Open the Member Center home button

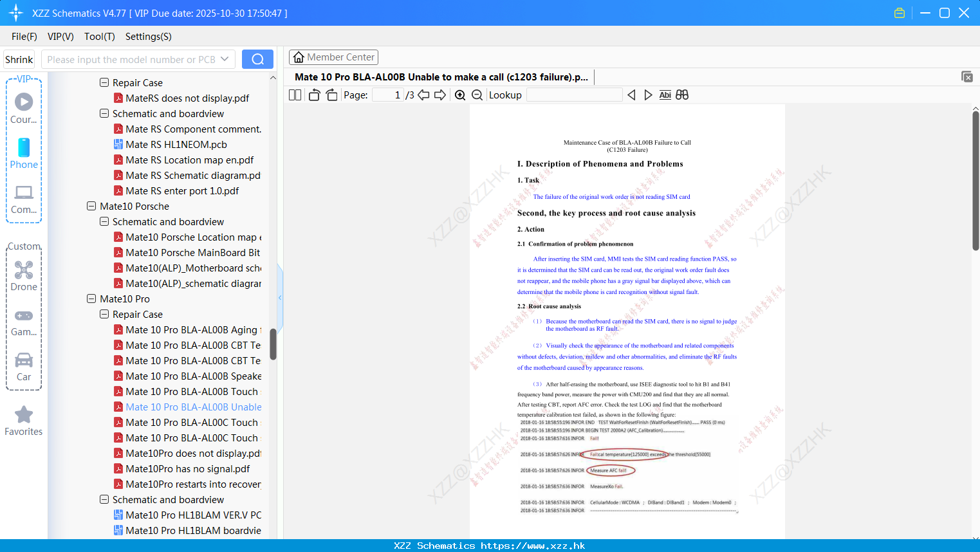tap(333, 57)
